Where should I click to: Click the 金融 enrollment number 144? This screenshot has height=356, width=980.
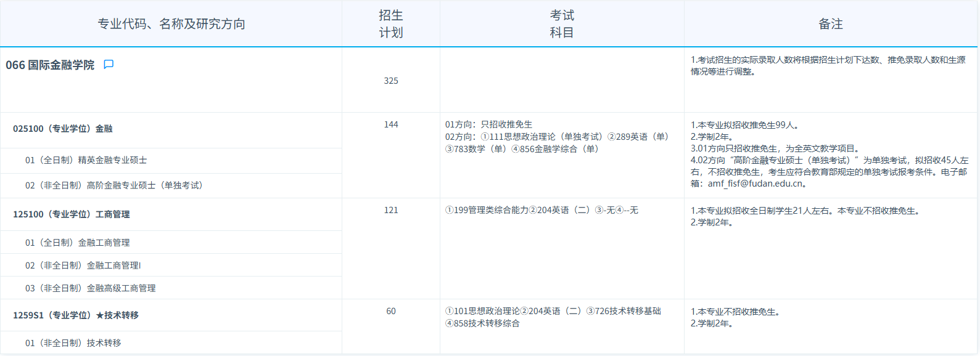tap(391, 124)
